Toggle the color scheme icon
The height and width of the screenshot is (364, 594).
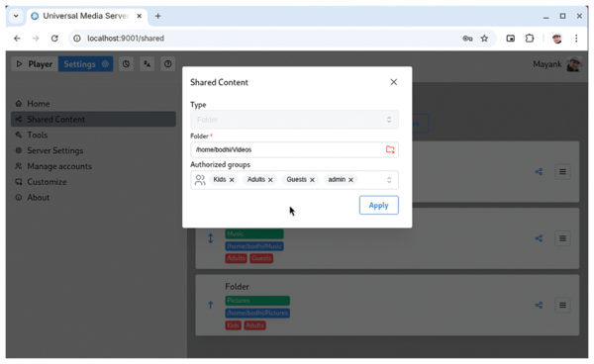tap(126, 64)
